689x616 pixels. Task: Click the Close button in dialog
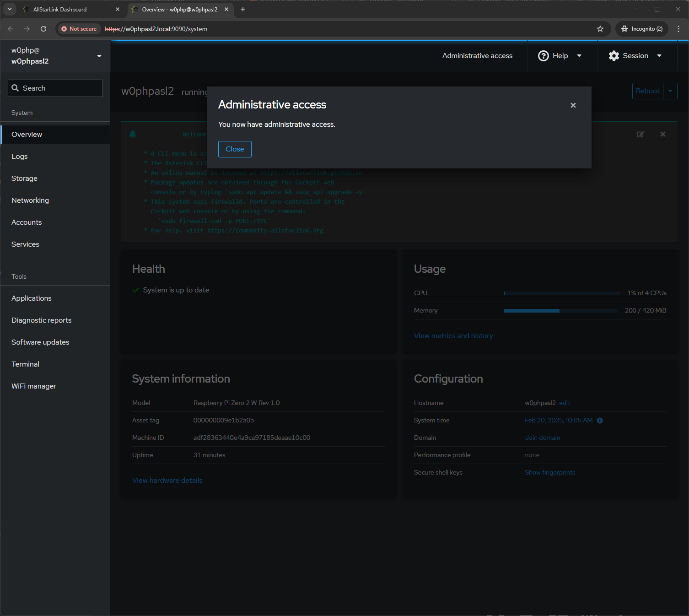(x=235, y=149)
